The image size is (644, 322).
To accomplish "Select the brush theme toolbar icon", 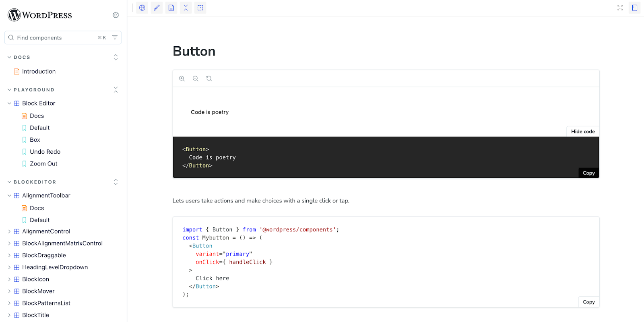I will point(157,8).
